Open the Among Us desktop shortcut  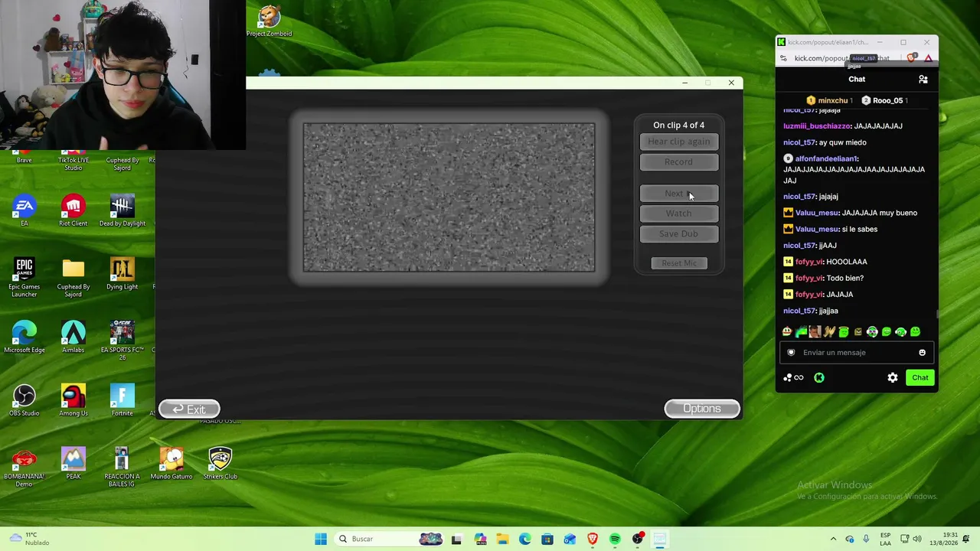click(73, 400)
